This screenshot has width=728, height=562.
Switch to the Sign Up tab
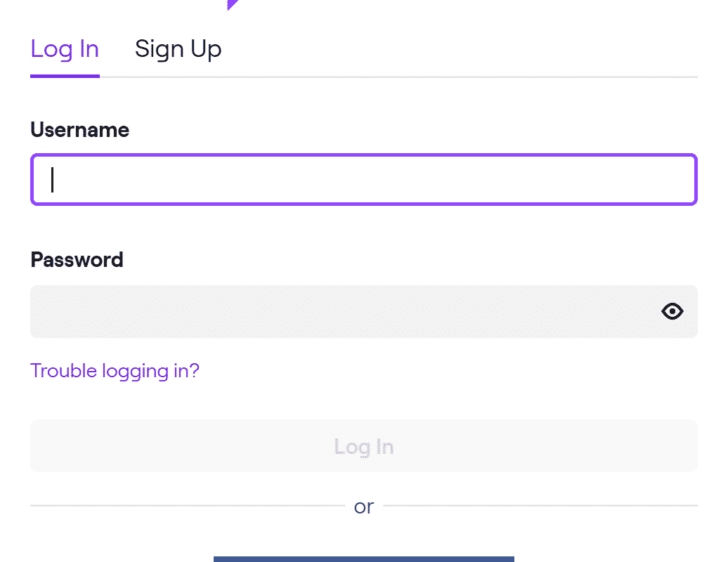(178, 49)
